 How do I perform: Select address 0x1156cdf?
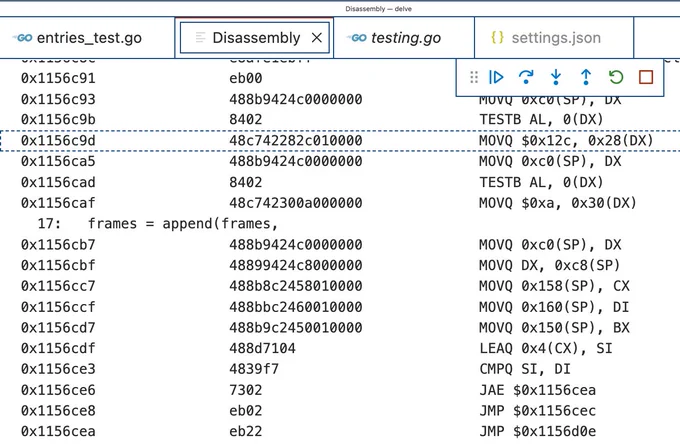58,348
